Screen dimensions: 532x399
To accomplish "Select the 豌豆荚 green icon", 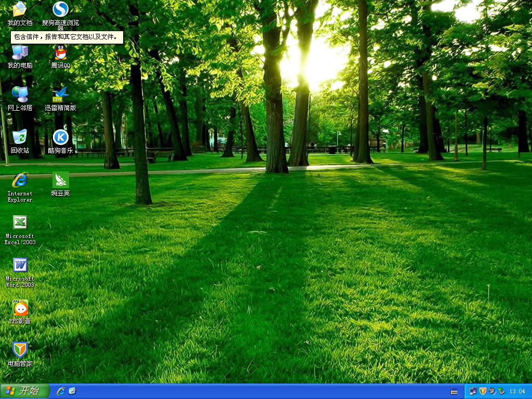I will pyautogui.click(x=61, y=180).
